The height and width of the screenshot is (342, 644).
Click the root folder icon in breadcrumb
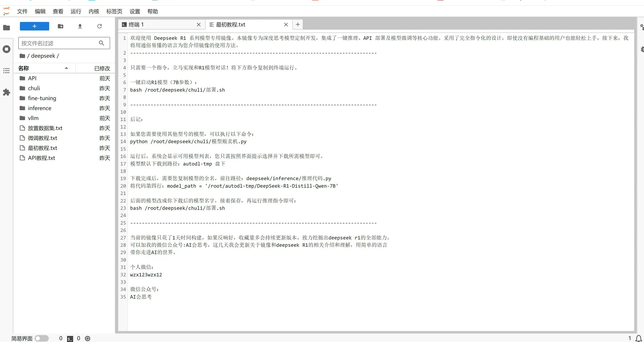click(22, 56)
